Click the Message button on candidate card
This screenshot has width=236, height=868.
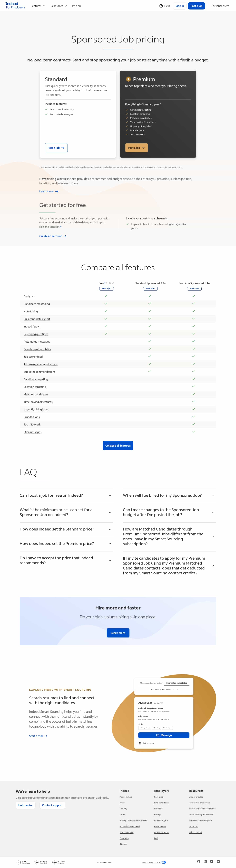[x=164, y=735]
